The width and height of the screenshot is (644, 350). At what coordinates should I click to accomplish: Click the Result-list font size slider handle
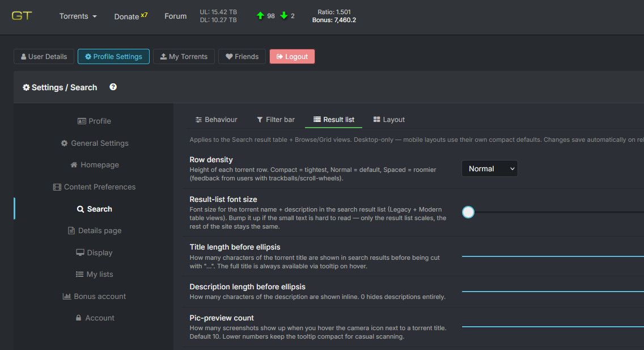(468, 212)
